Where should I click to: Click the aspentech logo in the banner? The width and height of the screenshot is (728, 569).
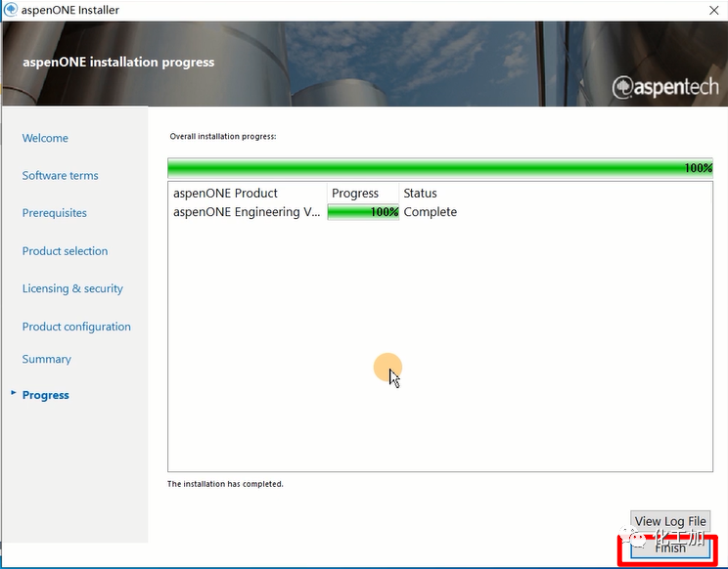(x=664, y=88)
